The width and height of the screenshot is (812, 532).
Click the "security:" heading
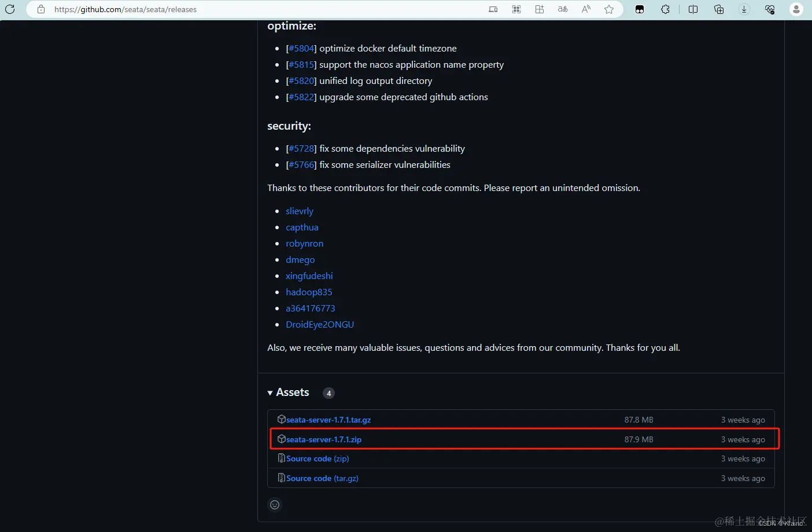tap(289, 126)
